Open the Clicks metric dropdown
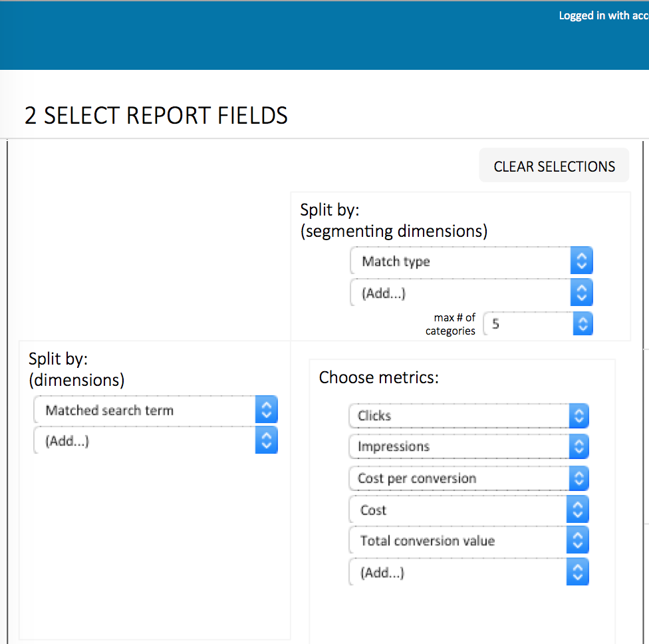Screen dimensions: 649x644 (x=469, y=416)
